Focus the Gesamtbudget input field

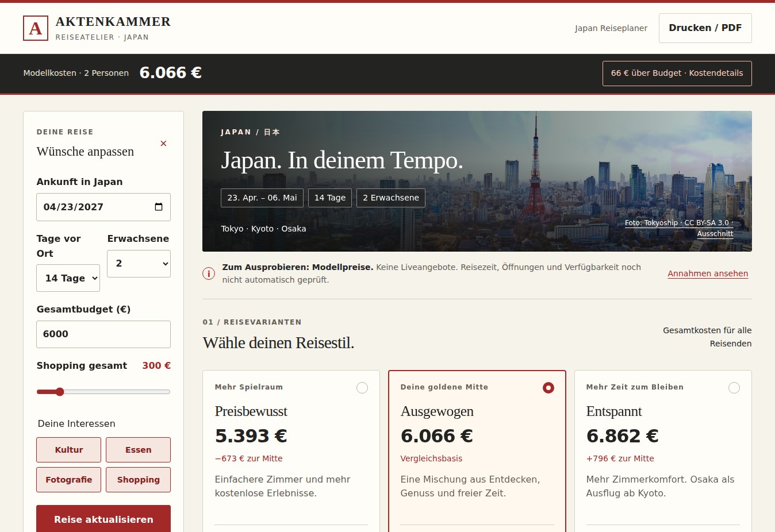pyautogui.click(x=103, y=334)
